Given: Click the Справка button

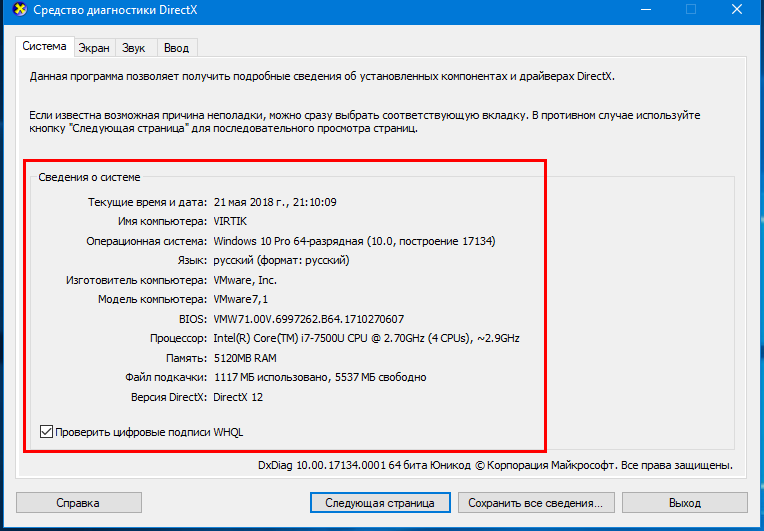Looking at the screenshot, I should point(78,503).
